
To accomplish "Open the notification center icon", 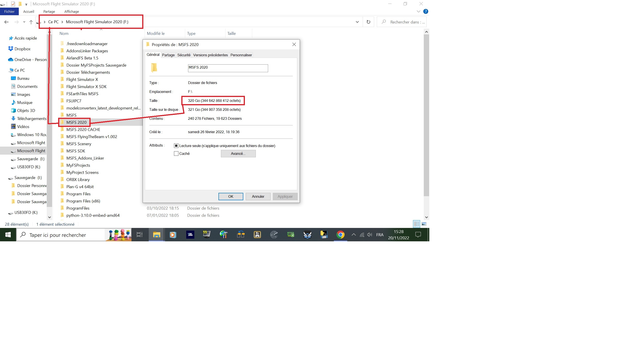I will (x=418, y=235).
